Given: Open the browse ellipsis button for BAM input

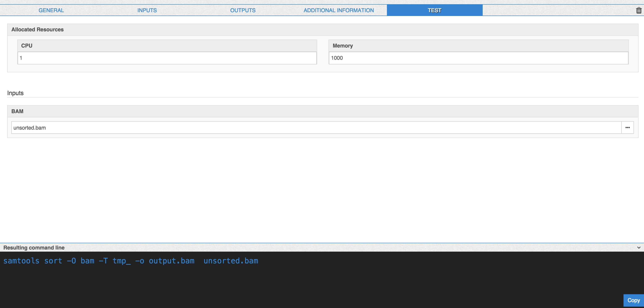Looking at the screenshot, I should [627, 127].
